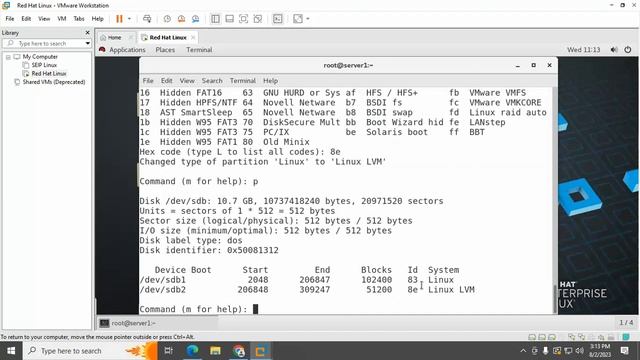Click the library search field
The height and width of the screenshot is (360, 640).
pyautogui.click(x=43, y=43)
